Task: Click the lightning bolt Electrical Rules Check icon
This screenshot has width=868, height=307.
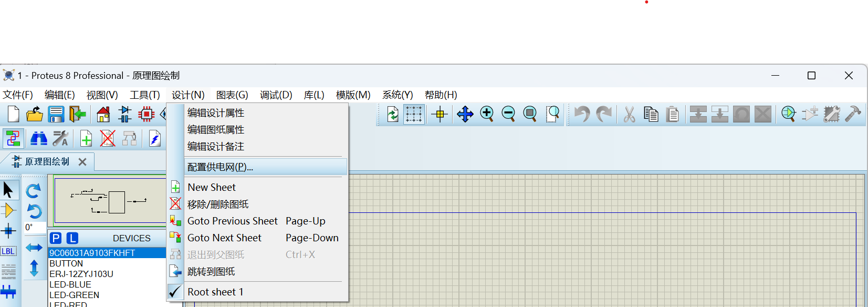Action: tap(154, 139)
